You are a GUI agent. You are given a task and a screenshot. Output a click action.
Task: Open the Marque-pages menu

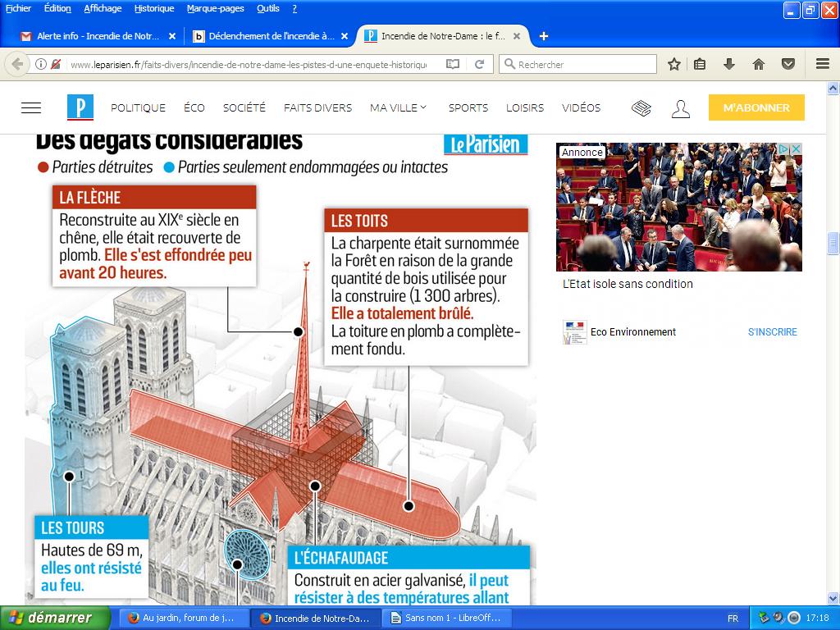215,8
